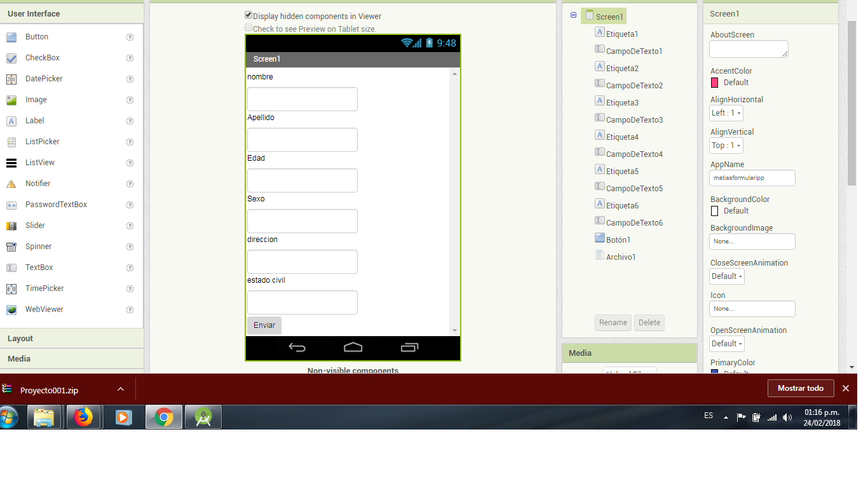Click the Button component icon in palette

[x=11, y=37]
